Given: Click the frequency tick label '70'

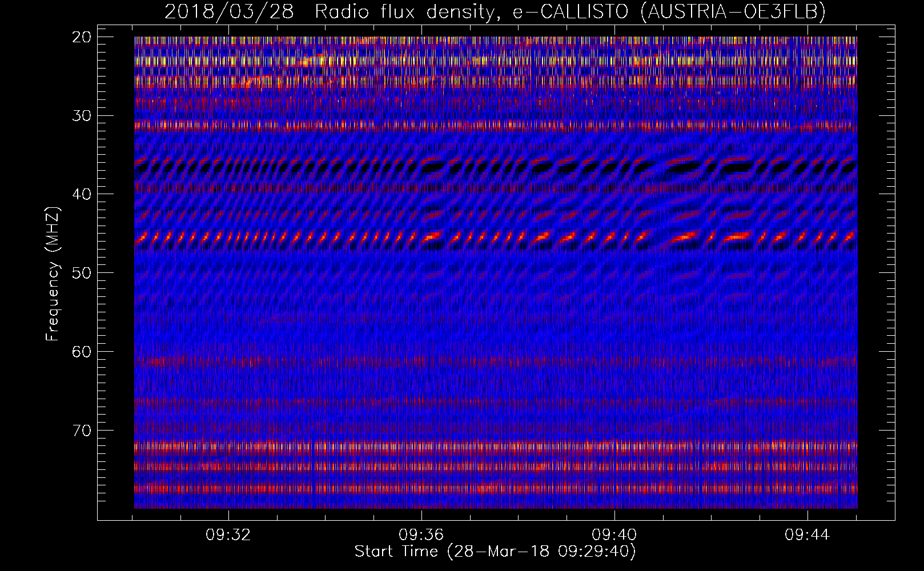Looking at the screenshot, I should 82,430.
